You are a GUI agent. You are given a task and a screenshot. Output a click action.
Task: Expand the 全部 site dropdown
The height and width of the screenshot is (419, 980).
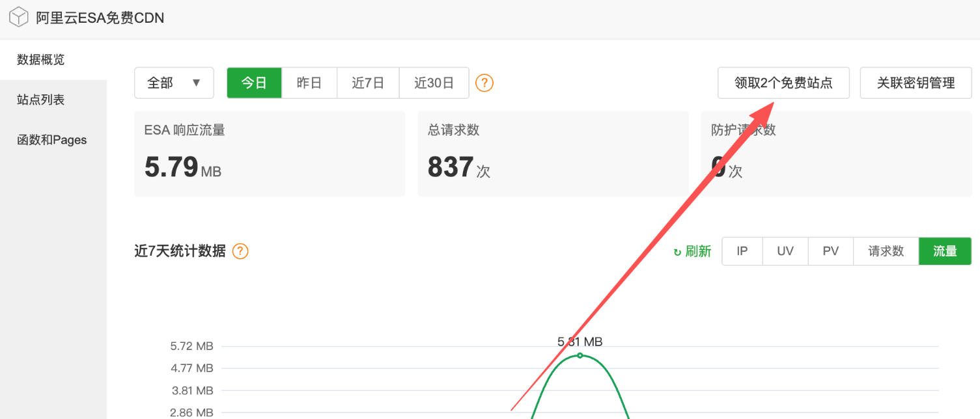[x=174, y=83]
